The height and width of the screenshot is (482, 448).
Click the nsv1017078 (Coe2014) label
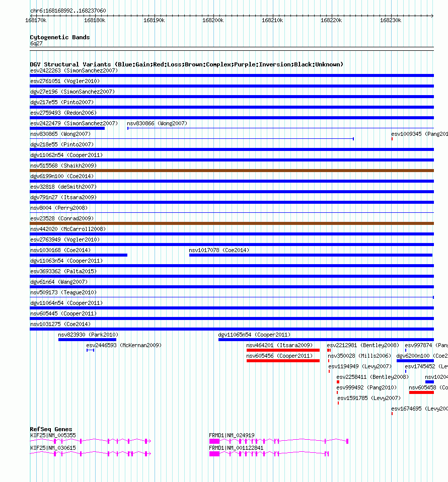tap(219, 250)
